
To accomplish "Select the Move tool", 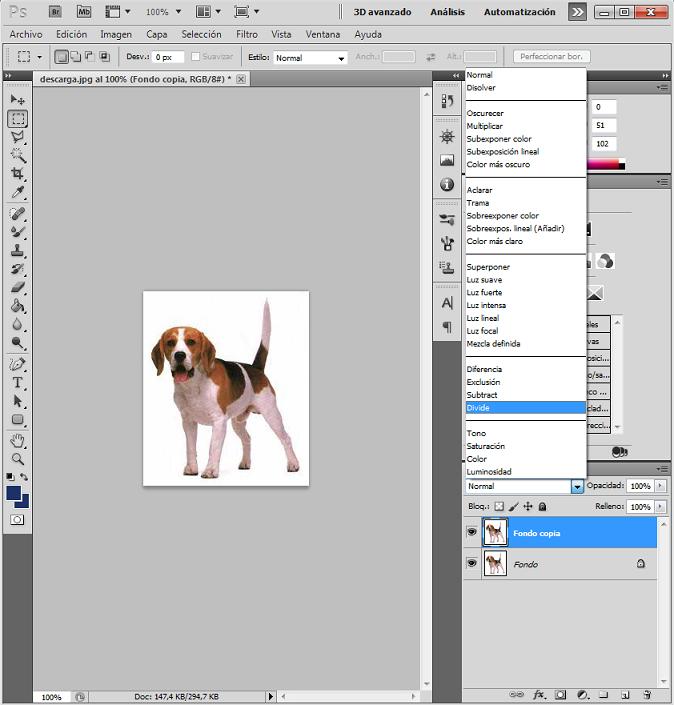I will click(18, 99).
